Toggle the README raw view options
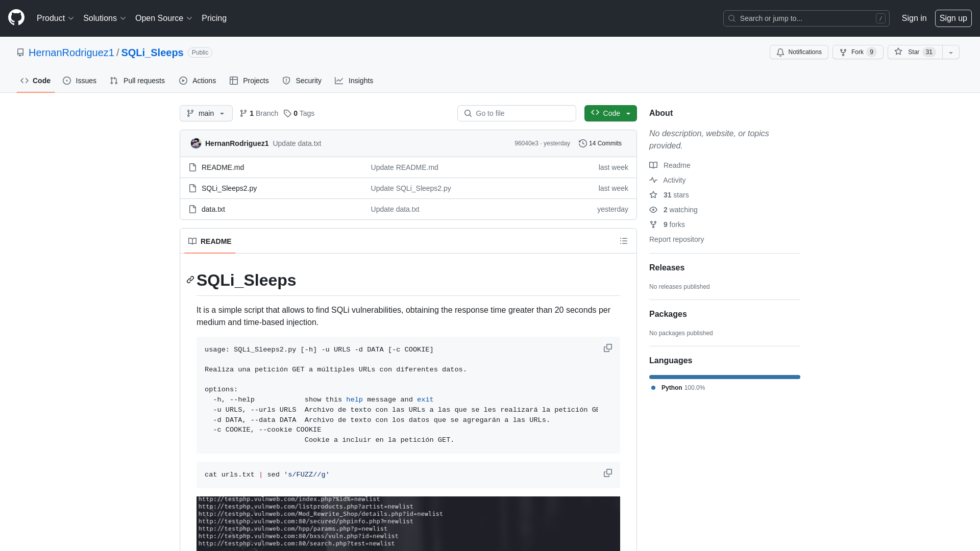 click(624, 241)
